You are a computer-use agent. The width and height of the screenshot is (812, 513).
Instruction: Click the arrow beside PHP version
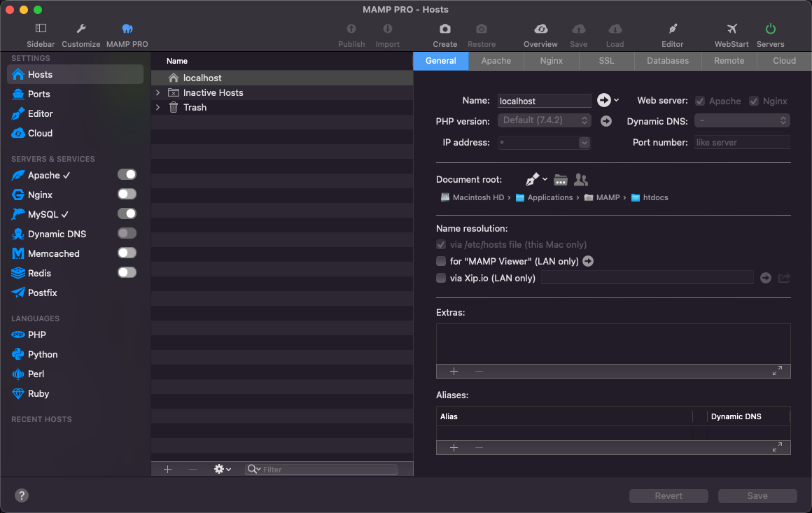[x=606, y=121]
